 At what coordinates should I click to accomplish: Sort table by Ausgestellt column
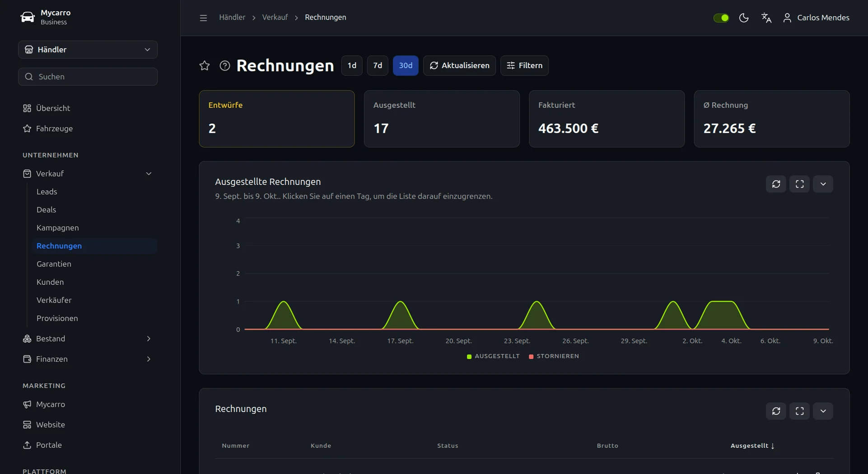point(752,446)
